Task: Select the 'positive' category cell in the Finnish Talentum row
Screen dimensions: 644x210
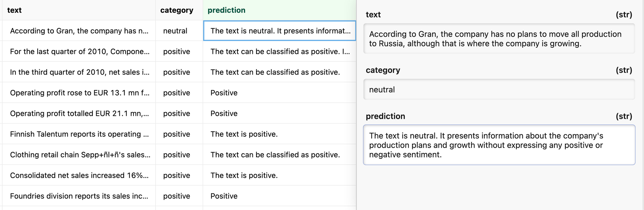Action: [x=177, y=134]
